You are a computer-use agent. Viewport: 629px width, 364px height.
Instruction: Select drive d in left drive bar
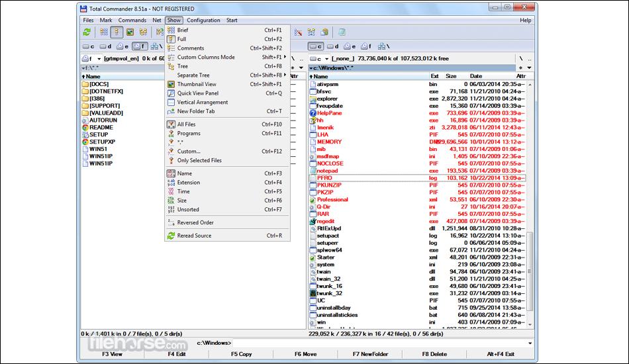(105, 46)
